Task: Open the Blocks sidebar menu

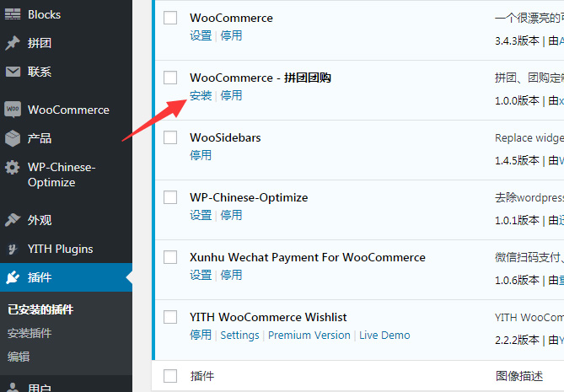Action: (x=67, y=14)
